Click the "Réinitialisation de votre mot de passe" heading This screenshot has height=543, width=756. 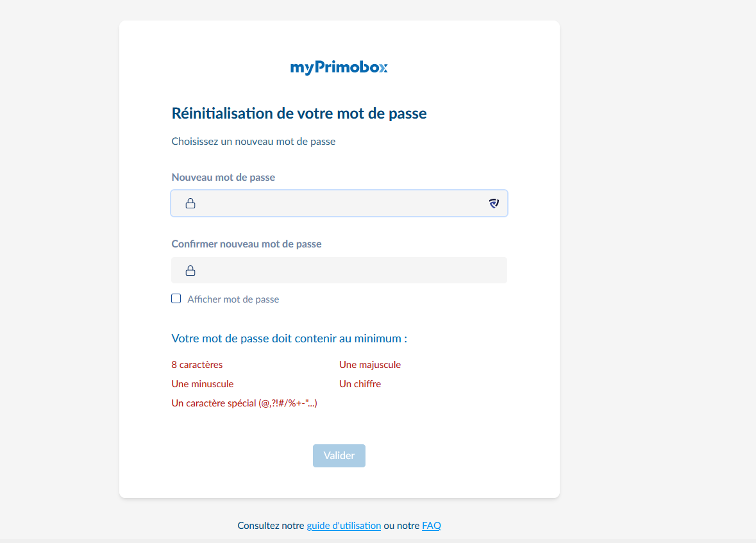pos(299,114)
